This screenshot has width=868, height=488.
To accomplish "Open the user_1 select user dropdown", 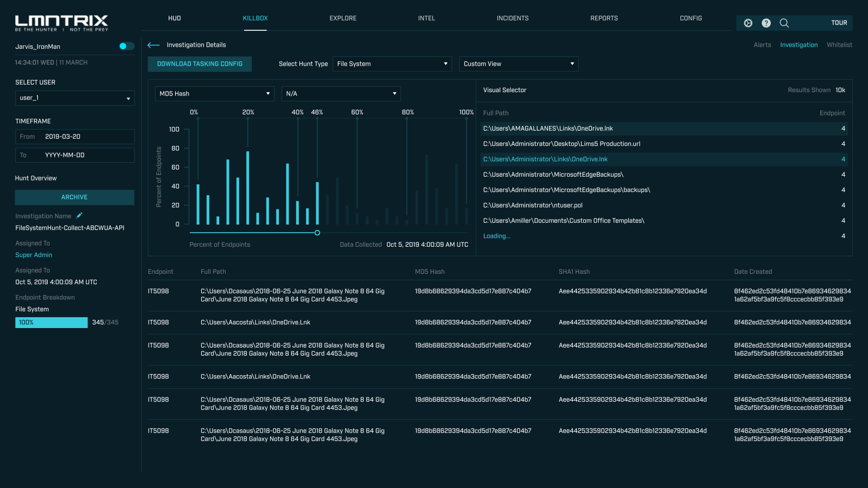I will pyautogui.click(x=75, y=98).
